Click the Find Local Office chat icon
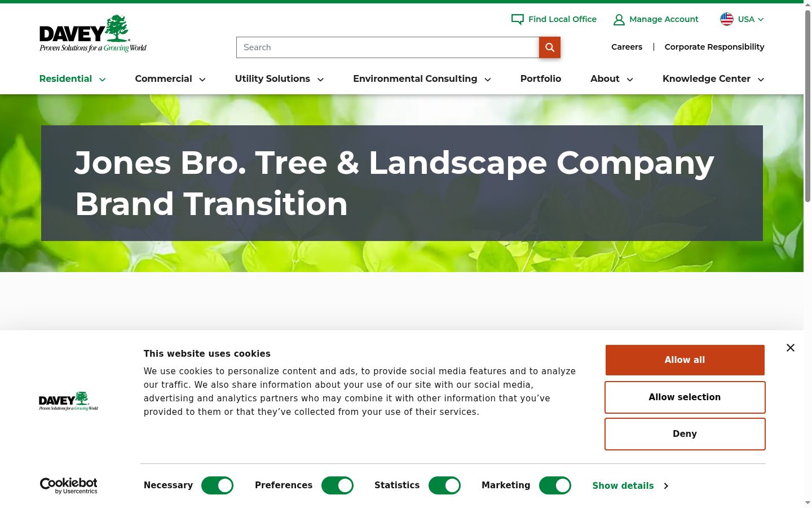 517,19
